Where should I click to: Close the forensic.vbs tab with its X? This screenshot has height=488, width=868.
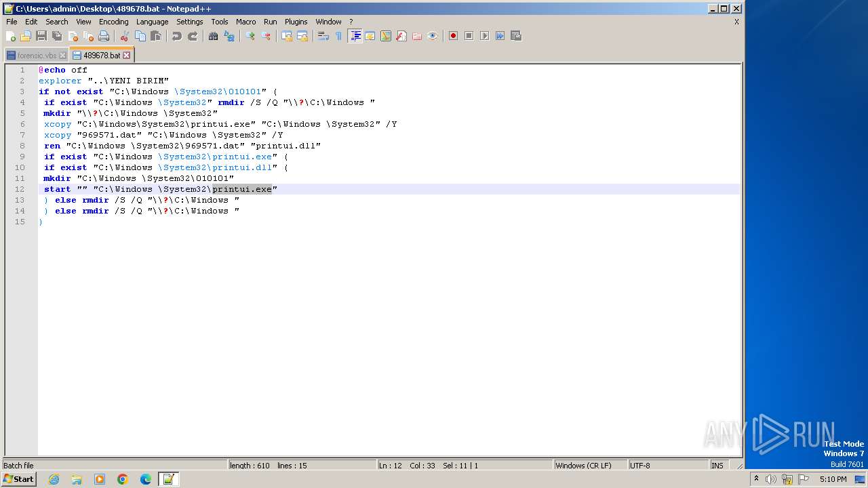click(x=62, y=56)
